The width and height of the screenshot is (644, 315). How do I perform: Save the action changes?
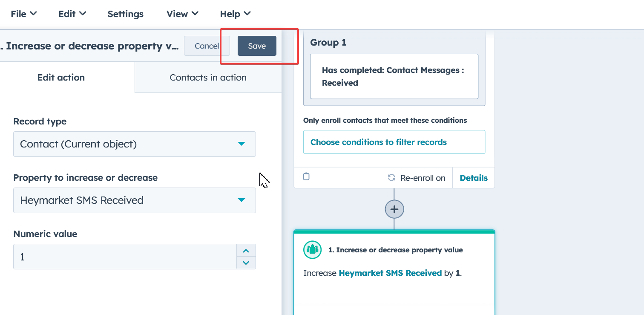click(257, 46)
